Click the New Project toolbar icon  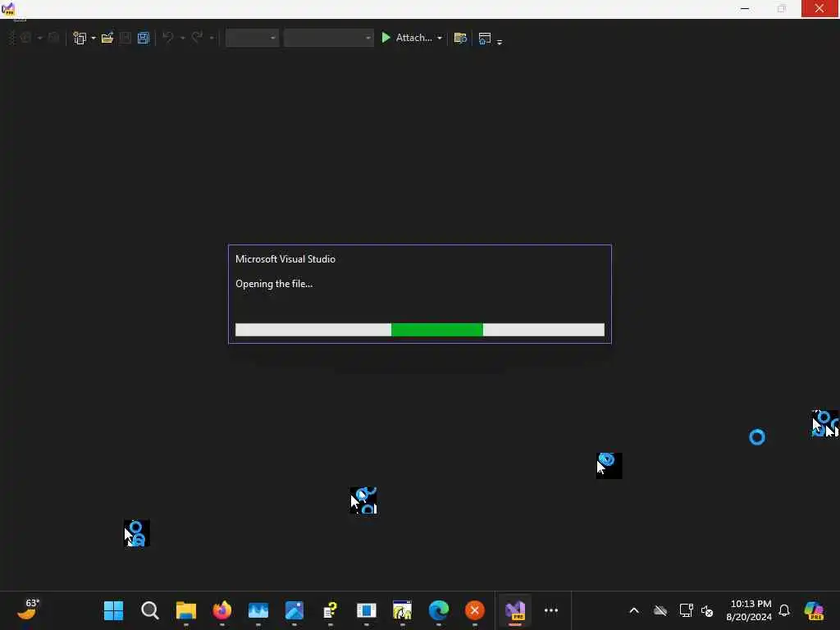80,38
